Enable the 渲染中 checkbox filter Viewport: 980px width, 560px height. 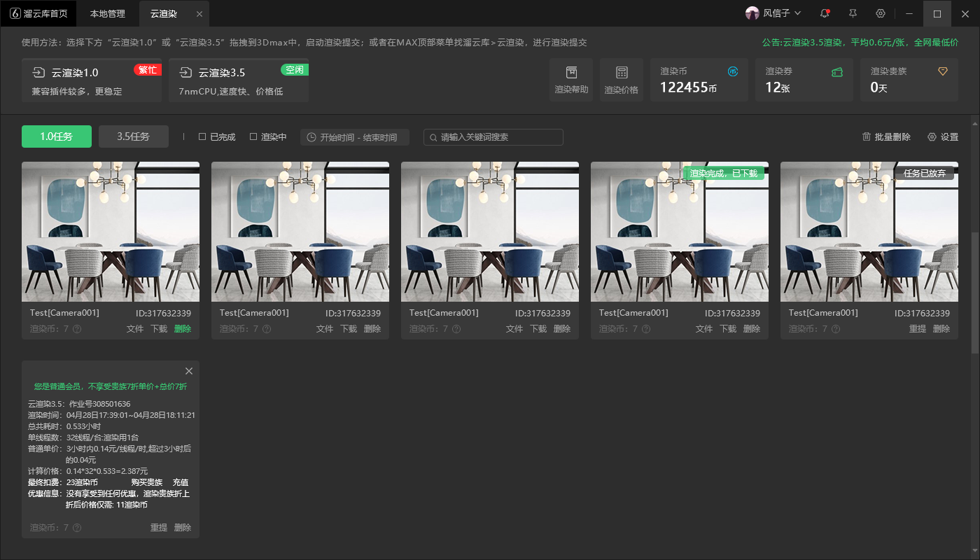[x=253, y=136]
